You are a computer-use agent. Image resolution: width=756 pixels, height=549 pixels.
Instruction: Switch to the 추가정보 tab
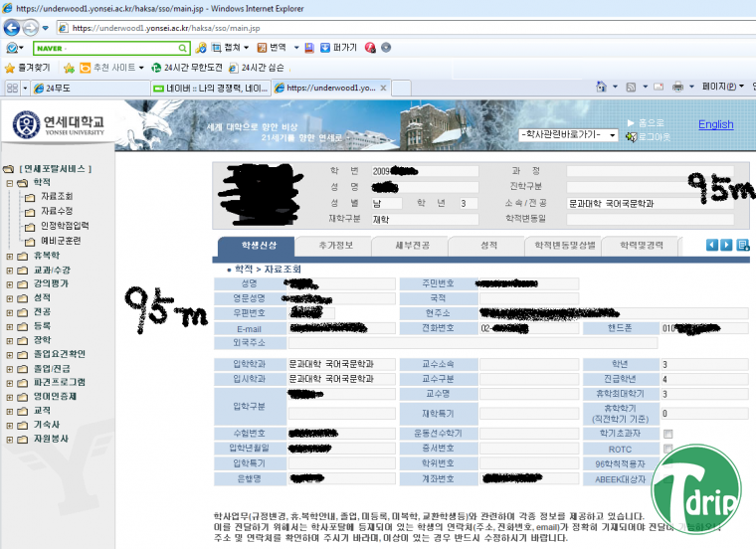pyautogui.click(x=333, y=246)
